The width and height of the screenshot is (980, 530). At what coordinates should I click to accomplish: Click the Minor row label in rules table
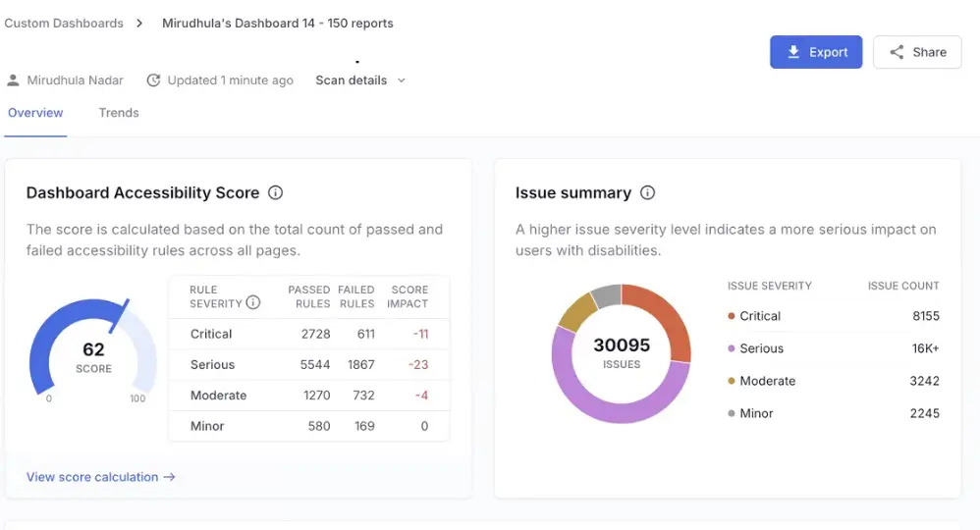[x=207, y=426]
